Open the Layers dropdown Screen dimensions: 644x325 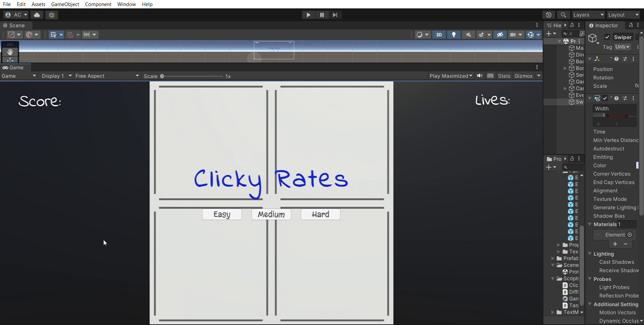point(588,15)
